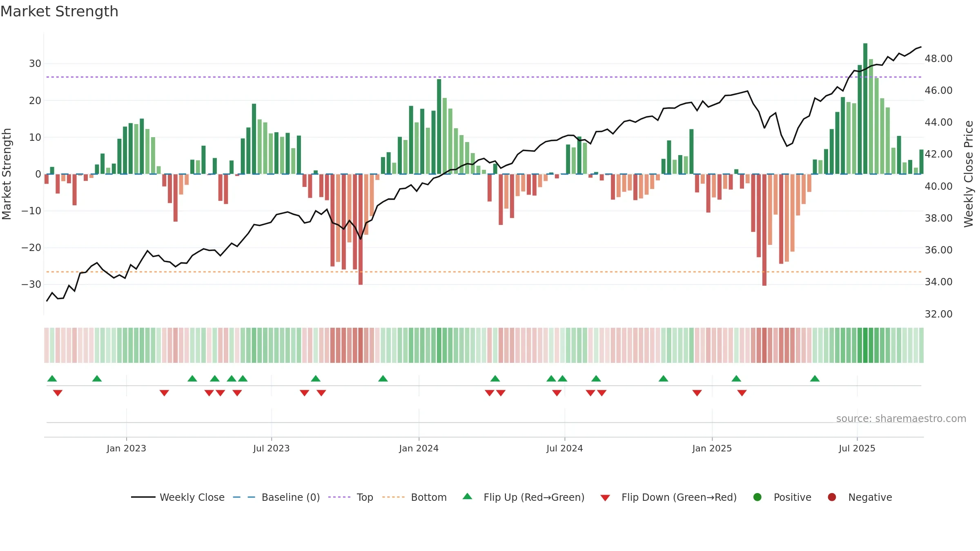
Task: Click the vertical Market Strength axis title
Action: [7, 174]
